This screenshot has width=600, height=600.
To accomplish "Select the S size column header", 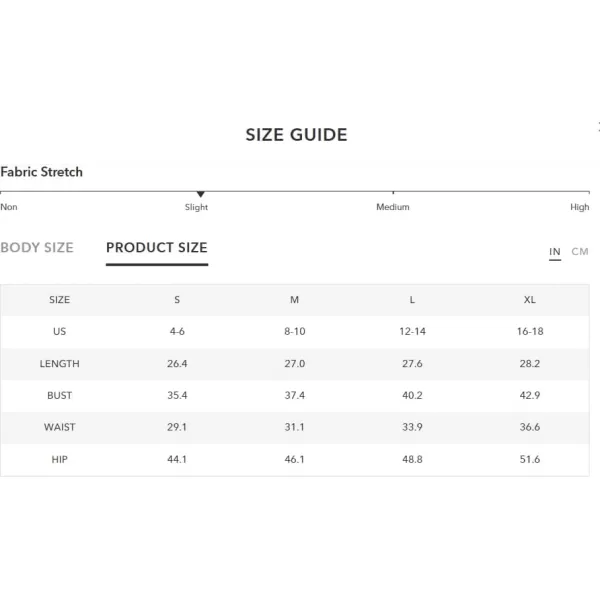I will pos(177,300).
